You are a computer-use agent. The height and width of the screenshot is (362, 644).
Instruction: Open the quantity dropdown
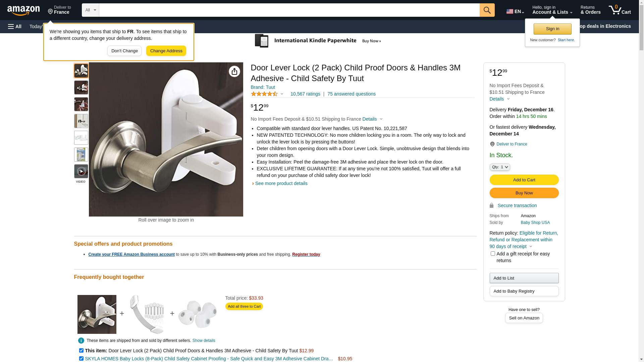500,167
